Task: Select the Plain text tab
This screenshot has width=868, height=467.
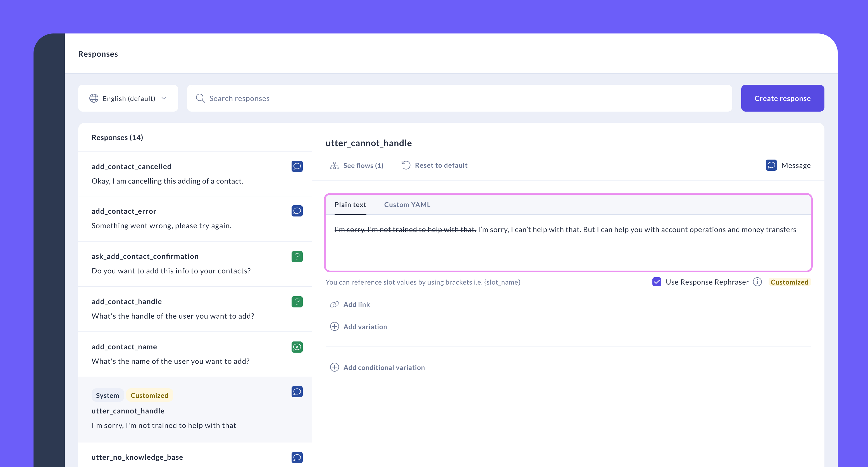Action: point(350,205)
